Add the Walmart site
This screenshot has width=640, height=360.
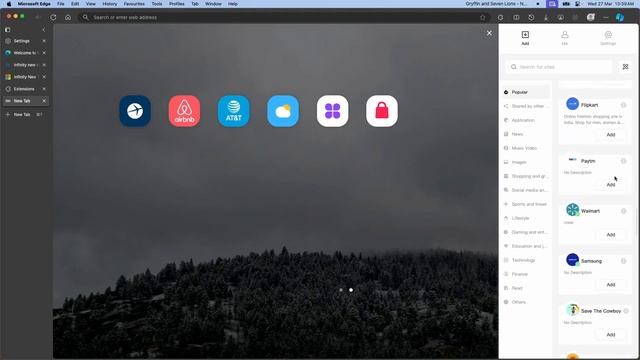tap(611, 235)
